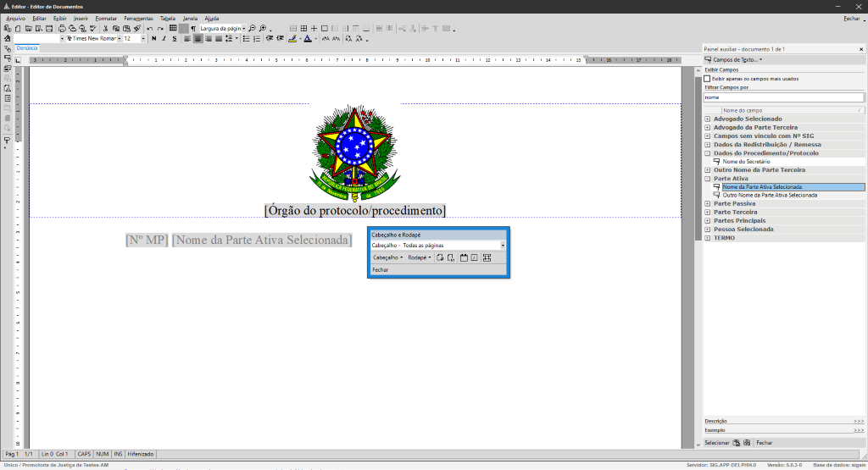Open the font size 12 dropdown
The height and width of the screenshot is (470, 868).
[142, 39]
